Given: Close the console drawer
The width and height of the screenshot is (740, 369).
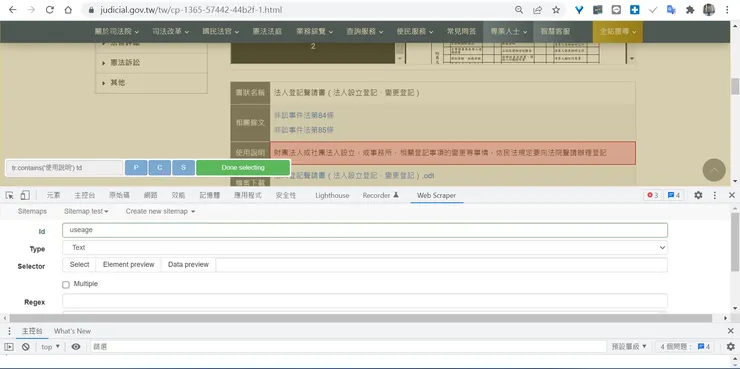Looking at the screenshot, I should [x=731, y=331].
